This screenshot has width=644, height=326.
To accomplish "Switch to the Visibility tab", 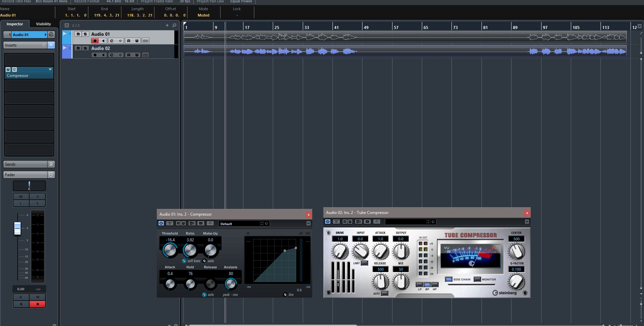I will [43, 24].
